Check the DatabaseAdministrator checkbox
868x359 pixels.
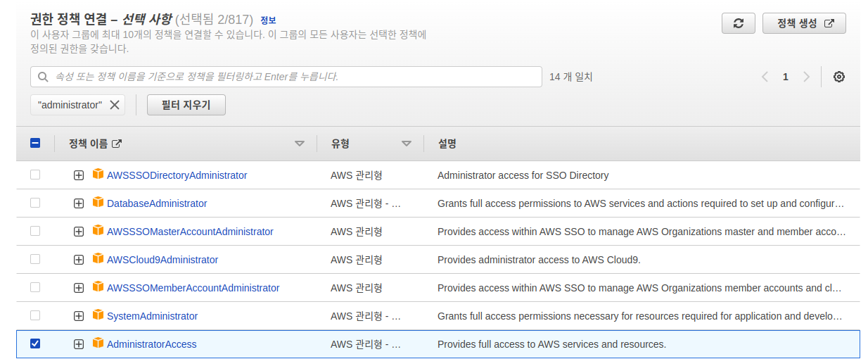pos(35,203)
